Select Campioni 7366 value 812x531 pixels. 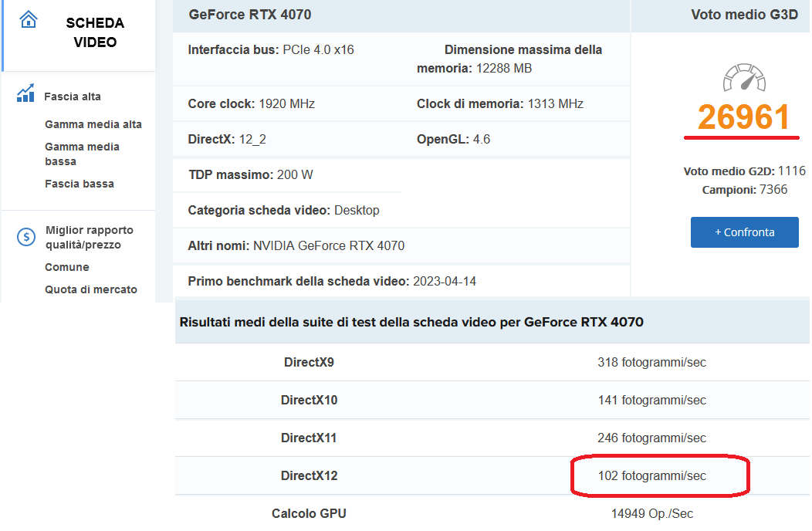click(773, 190)
